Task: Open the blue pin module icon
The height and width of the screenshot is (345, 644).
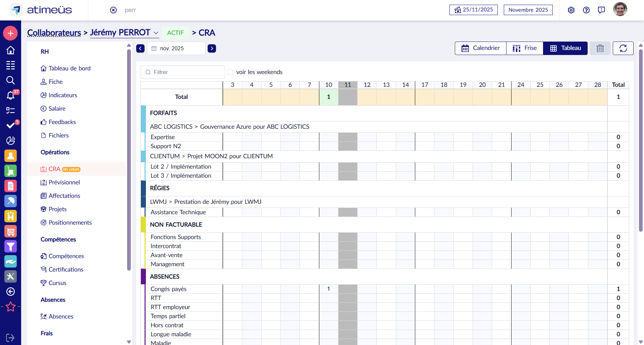Action: point(10,201)
